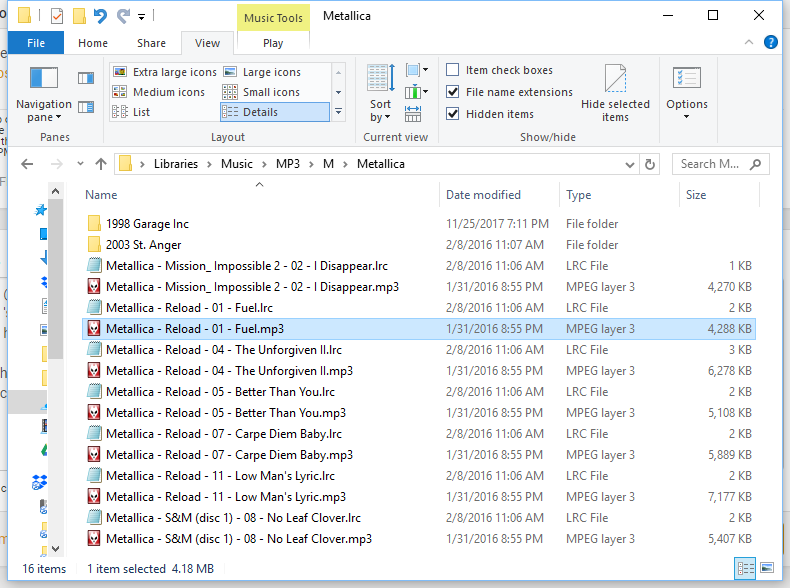
Task: Collapse the ribbon with the chevron
Action: coord(749,42)
